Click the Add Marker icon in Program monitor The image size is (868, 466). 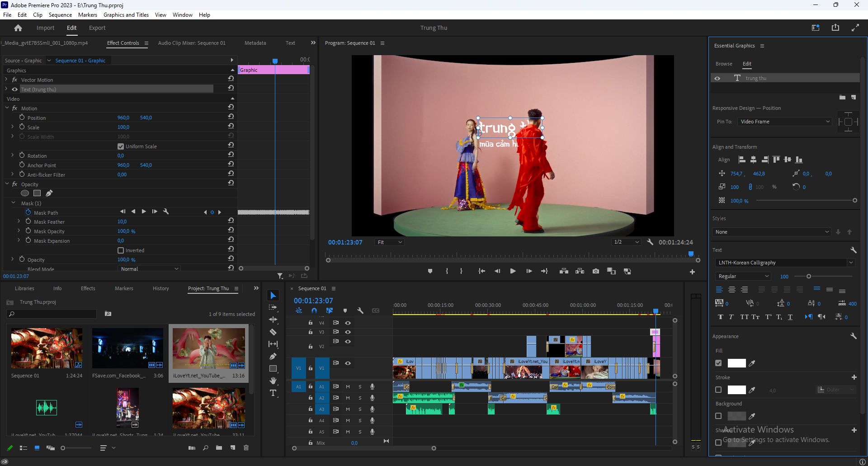[430, 271]
